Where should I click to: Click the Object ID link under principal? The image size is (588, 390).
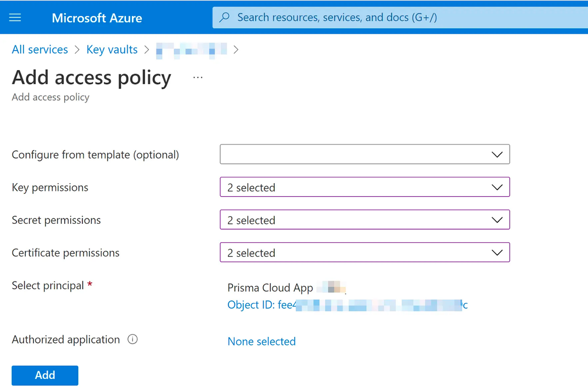[347, 305]
